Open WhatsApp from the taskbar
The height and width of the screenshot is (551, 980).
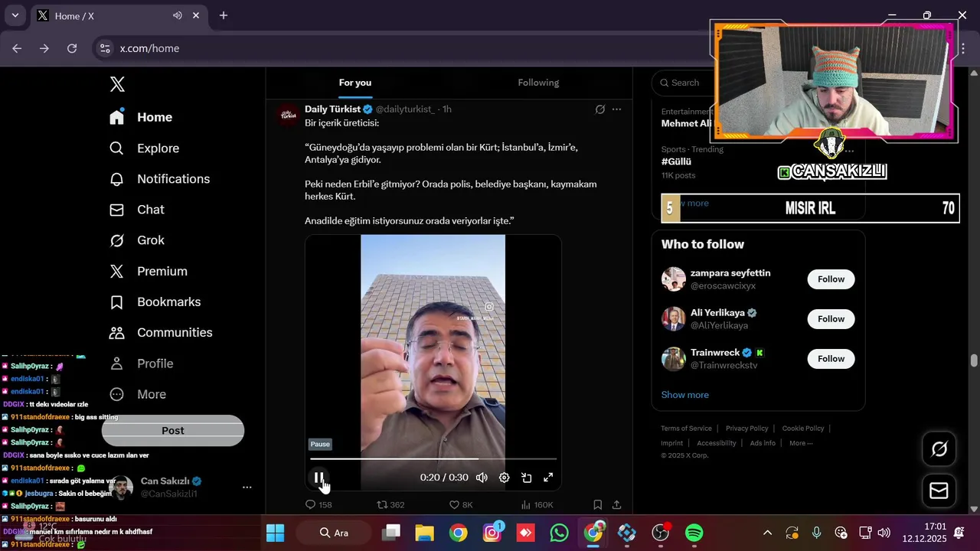coord(559,533)
